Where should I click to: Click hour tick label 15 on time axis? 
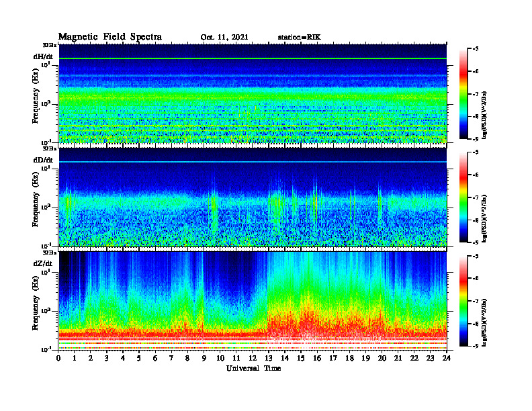301,359
